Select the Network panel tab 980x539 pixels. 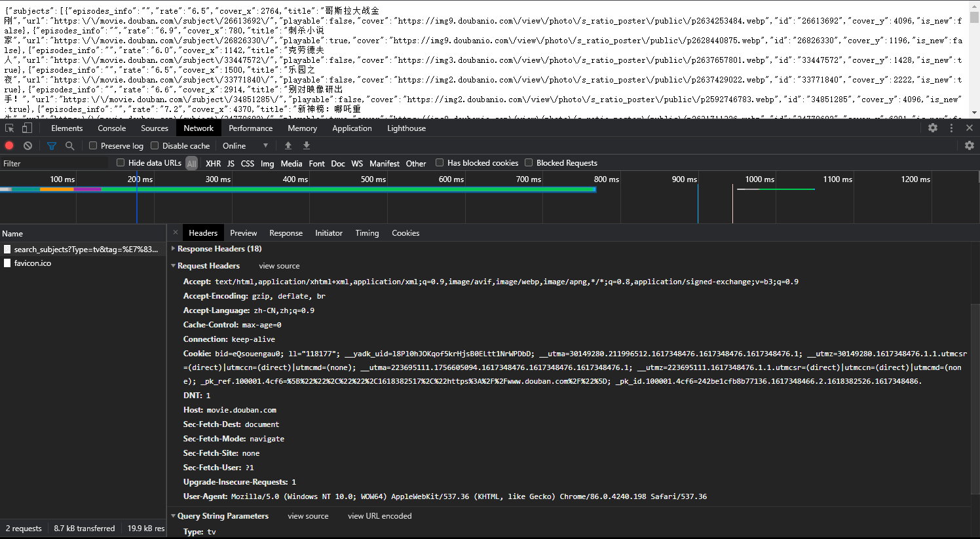click(198, 128)
